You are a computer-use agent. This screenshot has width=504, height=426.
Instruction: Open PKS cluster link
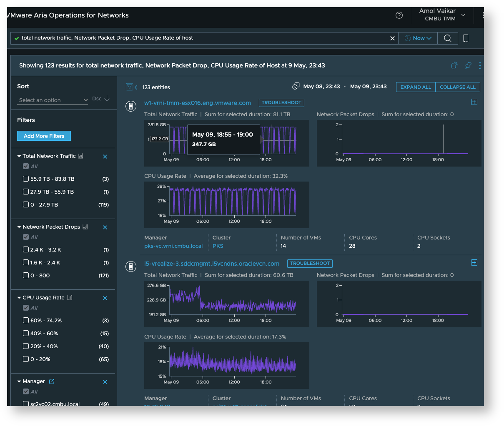click(218, 246)
